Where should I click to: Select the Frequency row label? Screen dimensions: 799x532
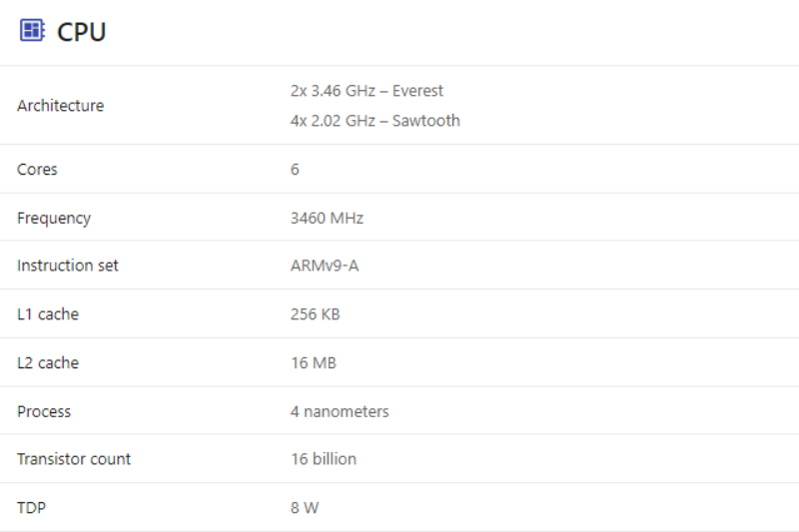[x=54, y=218]
